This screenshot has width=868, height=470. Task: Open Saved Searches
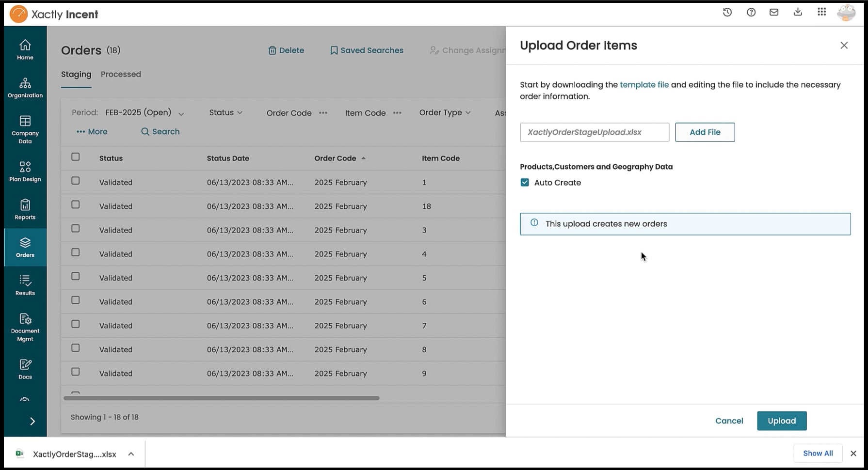click(x=367, y=50)
